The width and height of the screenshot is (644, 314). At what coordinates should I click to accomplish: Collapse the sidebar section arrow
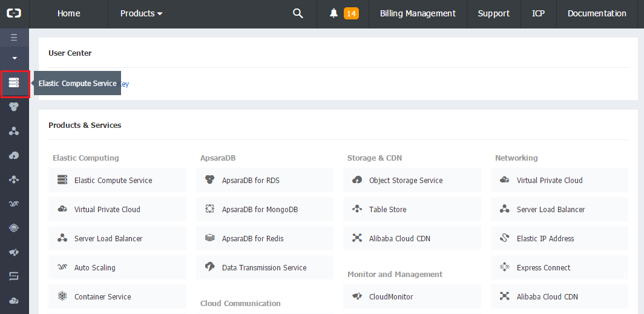pos(14,58)
